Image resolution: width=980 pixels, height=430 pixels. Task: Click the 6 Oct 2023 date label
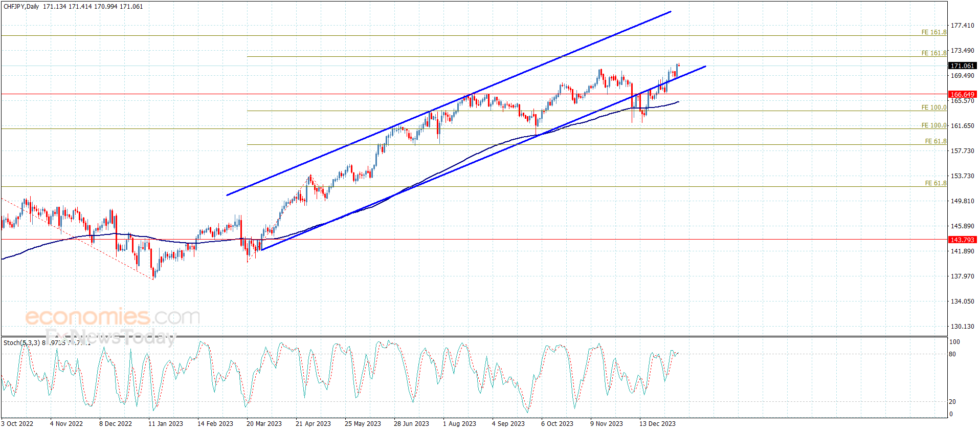[x=558, y=424]
